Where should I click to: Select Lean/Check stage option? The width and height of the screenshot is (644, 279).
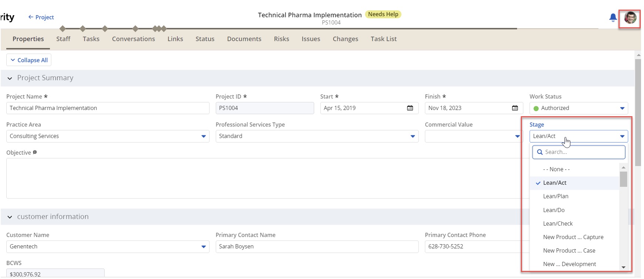pyautogui.click(x=575, y=223)
